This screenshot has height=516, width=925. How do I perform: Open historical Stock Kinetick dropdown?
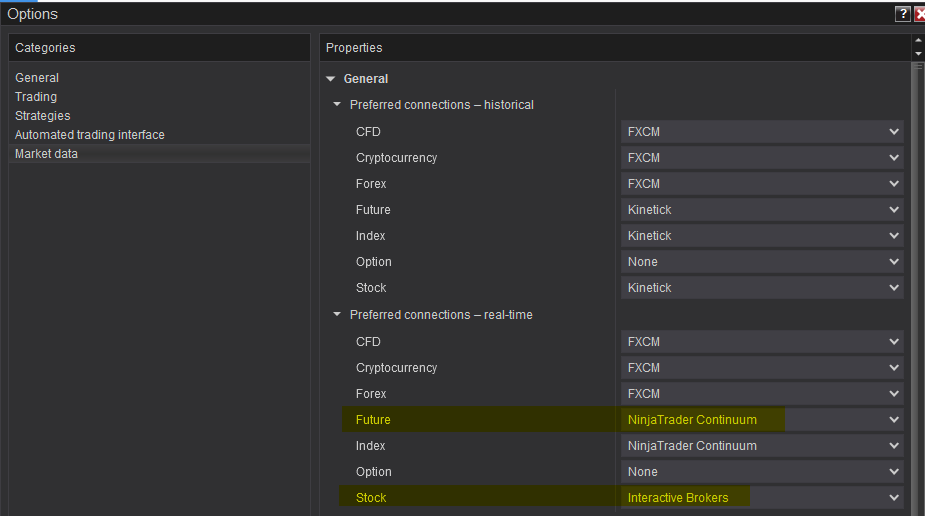tap(762, 287)
